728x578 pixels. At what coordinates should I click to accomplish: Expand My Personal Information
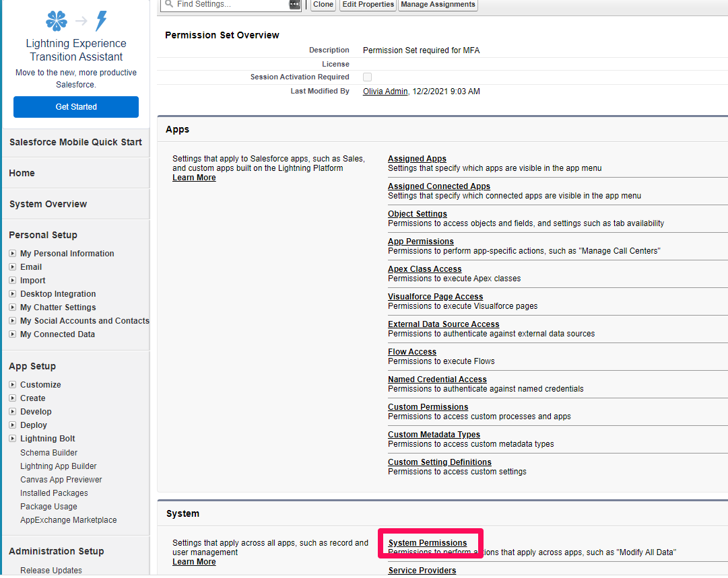click(13, 253)
